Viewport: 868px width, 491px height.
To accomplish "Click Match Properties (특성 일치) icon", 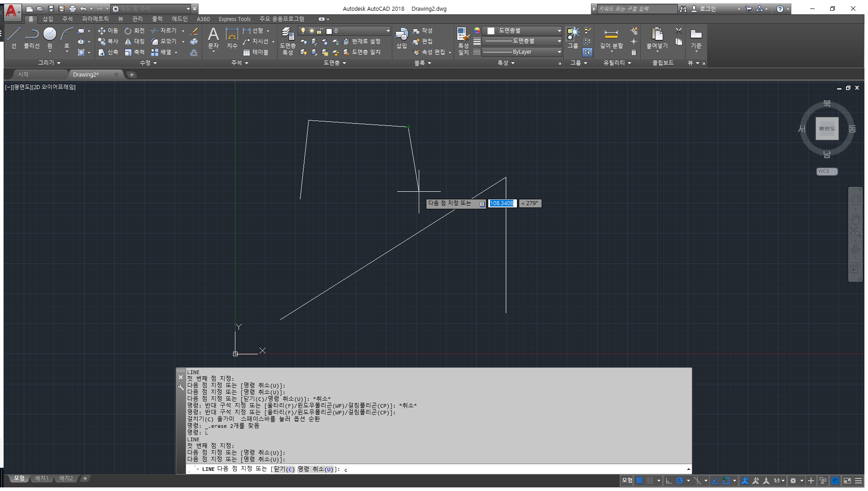I will pos(463,39).
